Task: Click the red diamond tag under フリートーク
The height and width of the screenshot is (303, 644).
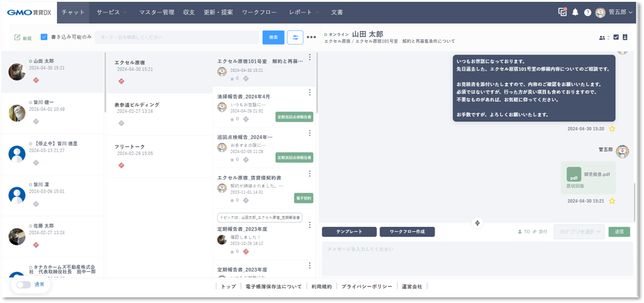Action: pos(121,165)
